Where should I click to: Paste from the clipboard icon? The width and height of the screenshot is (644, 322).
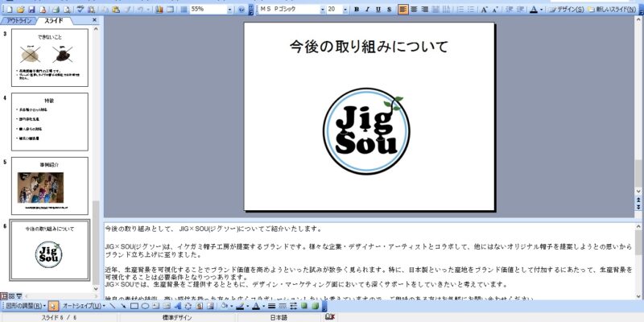coord(116,10)
